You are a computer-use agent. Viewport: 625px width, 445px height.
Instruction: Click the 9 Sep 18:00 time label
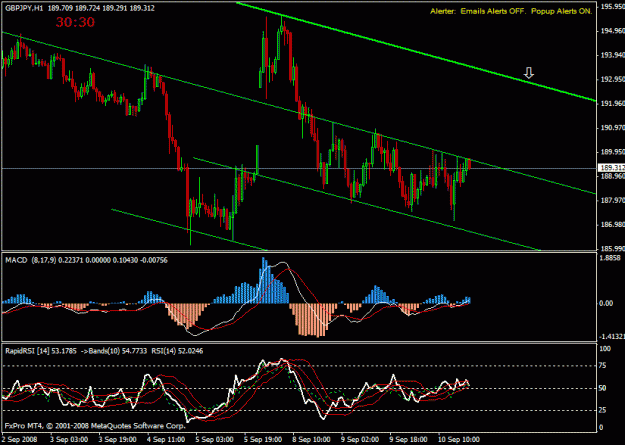pyautogui.click(x=408, y=439)
